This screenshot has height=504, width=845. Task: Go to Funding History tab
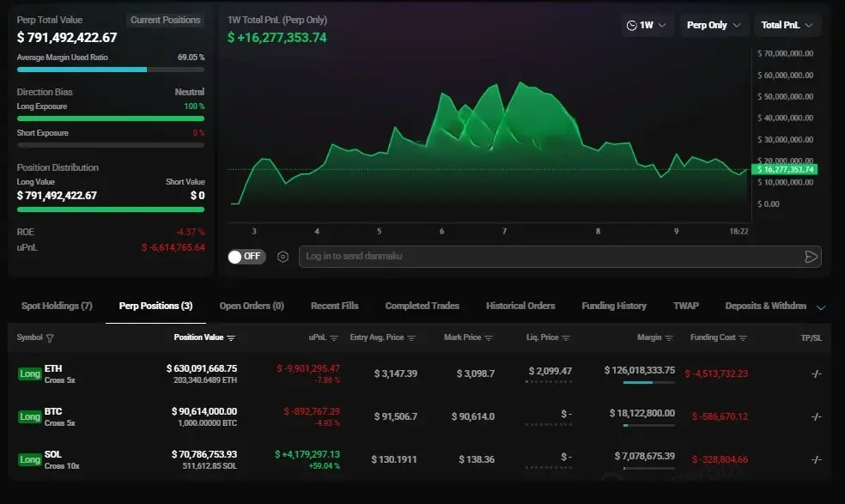(614, 306)
